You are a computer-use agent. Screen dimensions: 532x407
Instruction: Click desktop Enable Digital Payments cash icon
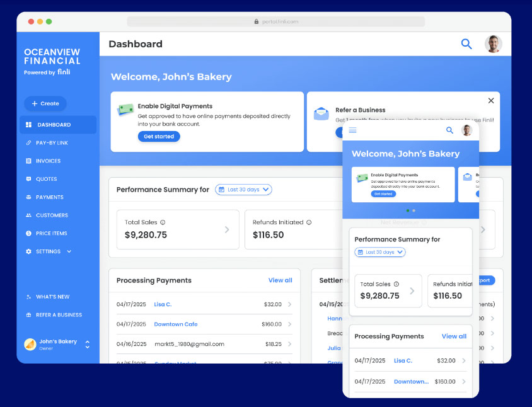click(125, 110)
